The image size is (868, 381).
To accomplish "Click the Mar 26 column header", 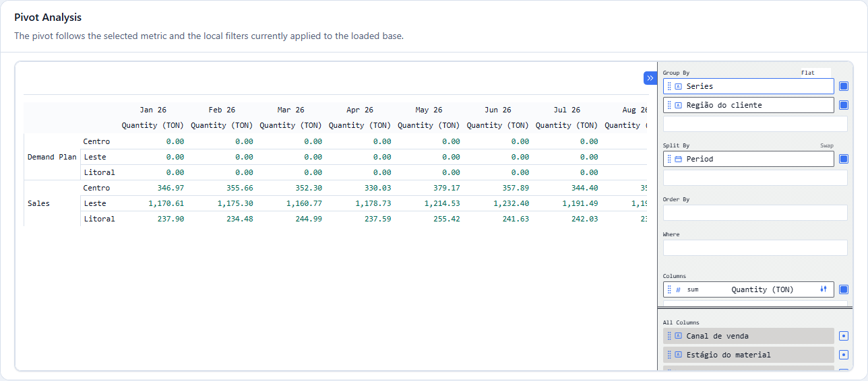I will 290,110.
